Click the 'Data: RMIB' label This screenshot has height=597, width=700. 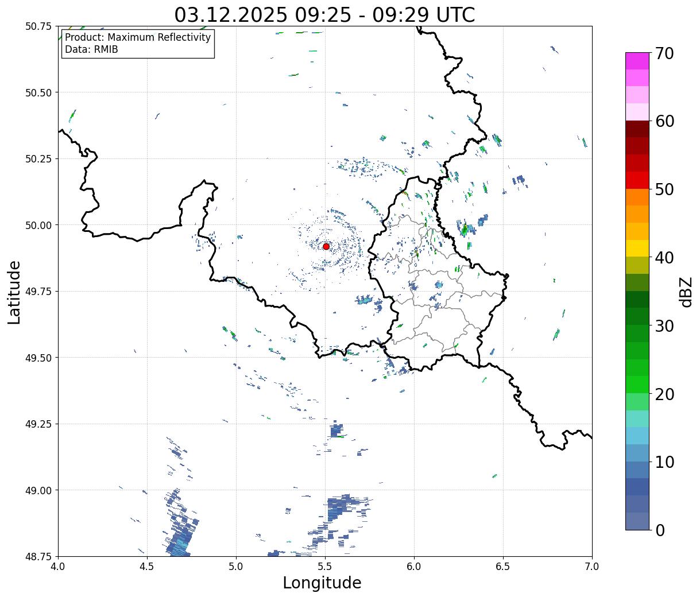coord(91,50)
